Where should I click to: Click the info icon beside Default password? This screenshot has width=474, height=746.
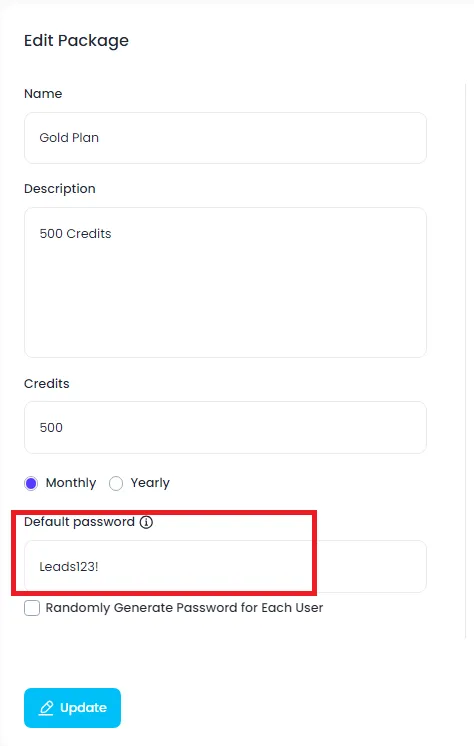click(146, 522)
